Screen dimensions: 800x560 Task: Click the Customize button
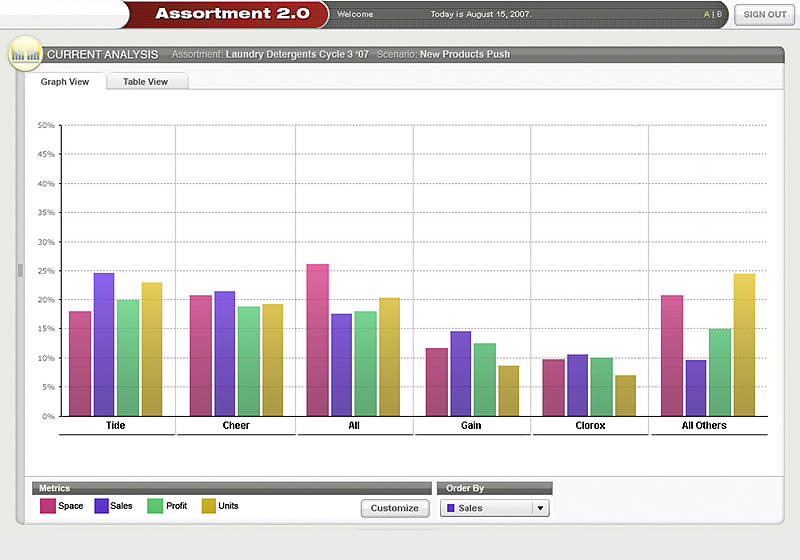click(x=395, y=508)
